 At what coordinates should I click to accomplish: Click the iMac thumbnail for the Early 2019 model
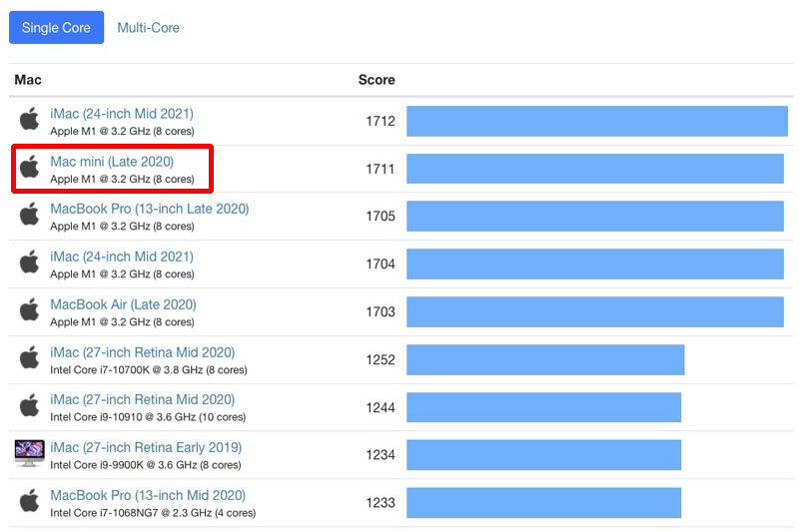click(30, 453)
